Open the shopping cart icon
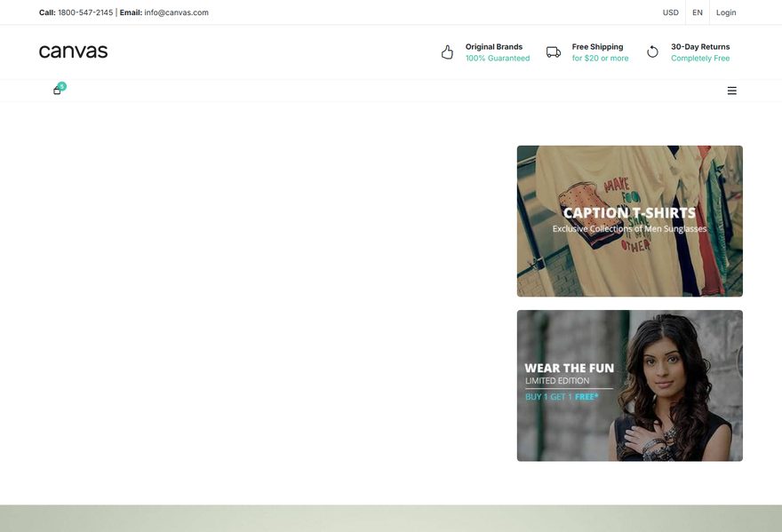The width and height of the screenshot is (782, 532). point(58,91)
